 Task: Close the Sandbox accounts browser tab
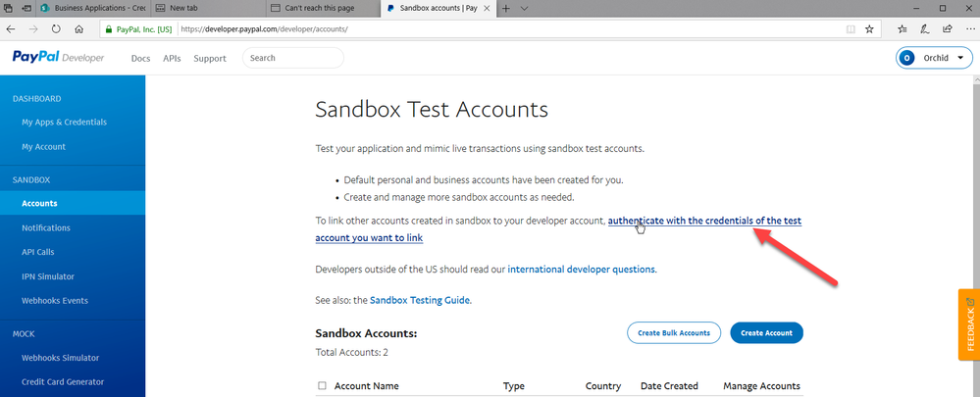(489, 8)
